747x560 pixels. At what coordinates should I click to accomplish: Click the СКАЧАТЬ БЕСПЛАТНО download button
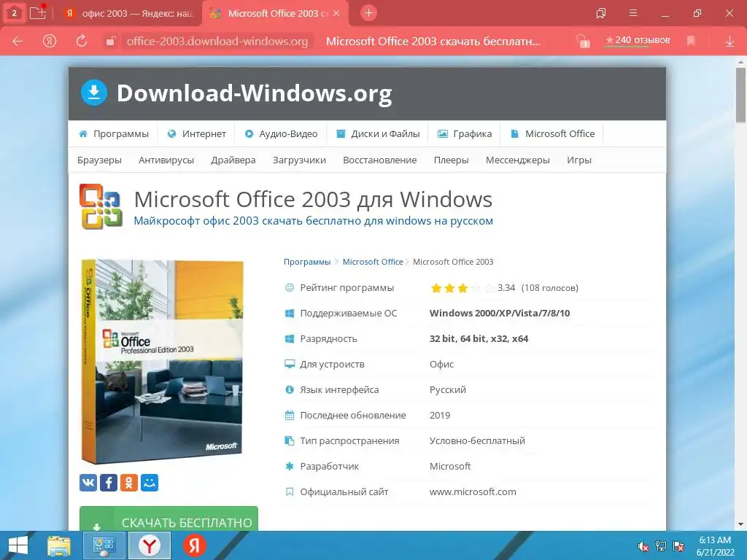click(169, 520)
